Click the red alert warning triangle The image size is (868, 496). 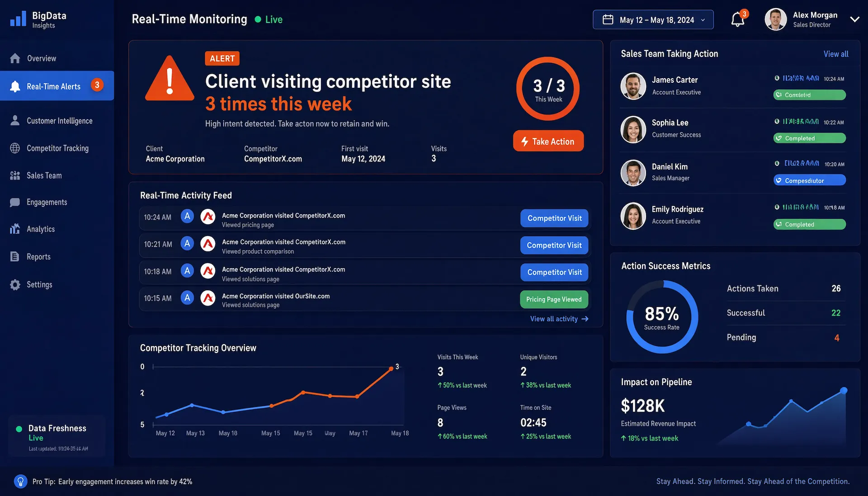[170, 79]
